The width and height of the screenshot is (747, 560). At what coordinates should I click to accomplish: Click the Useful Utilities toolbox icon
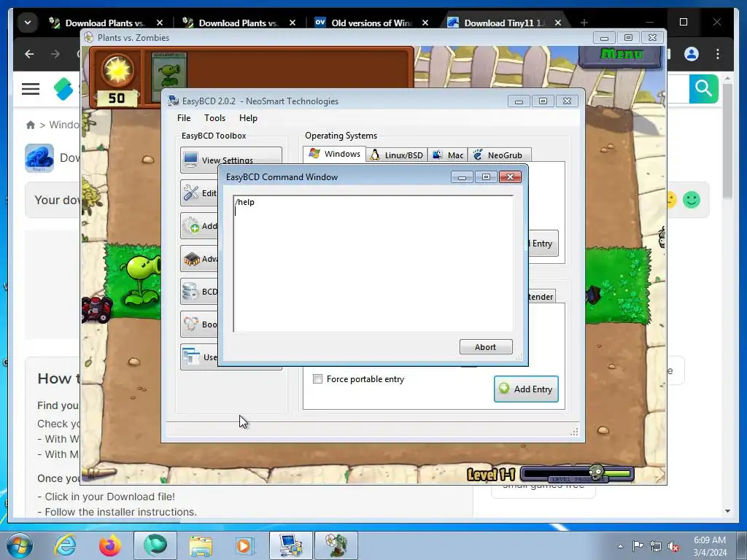point(191,357)
